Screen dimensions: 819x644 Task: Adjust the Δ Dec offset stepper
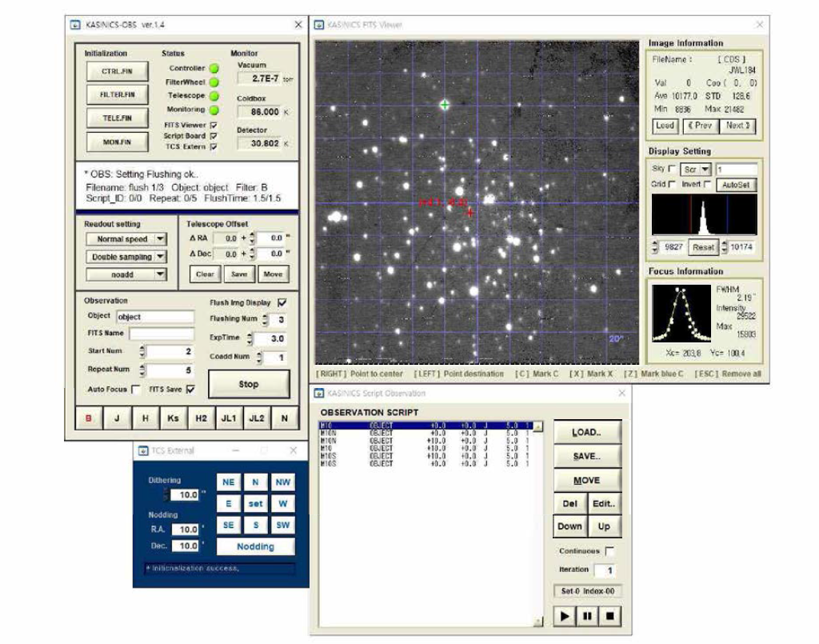pos(252,254)
